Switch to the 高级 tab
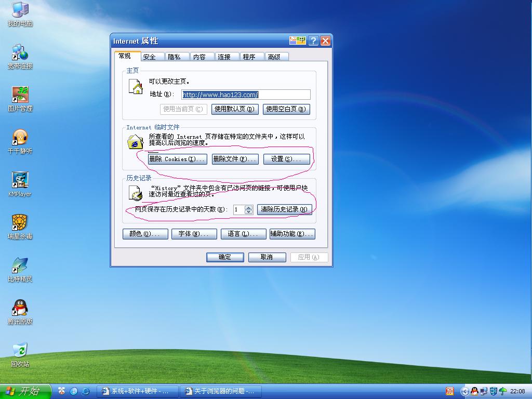 click(274, 57)
